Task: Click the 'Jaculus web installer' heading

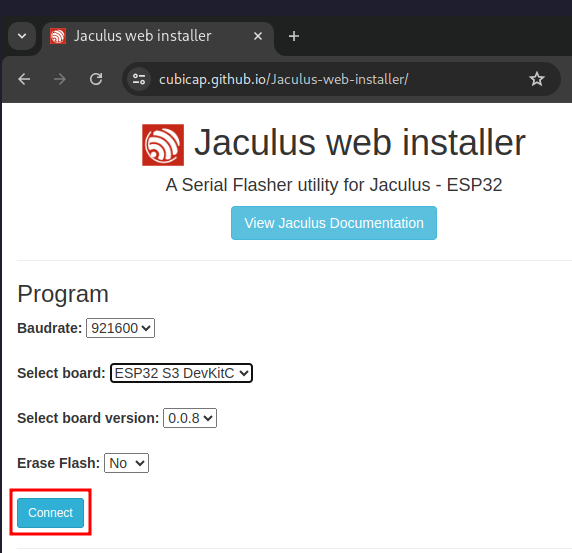Action: pyautogui.click(x=360, y=143)
